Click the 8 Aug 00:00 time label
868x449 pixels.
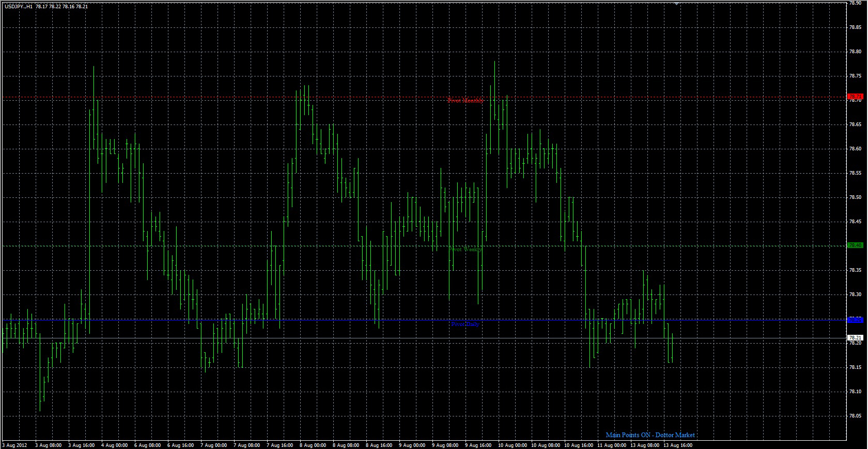point(313,445)
